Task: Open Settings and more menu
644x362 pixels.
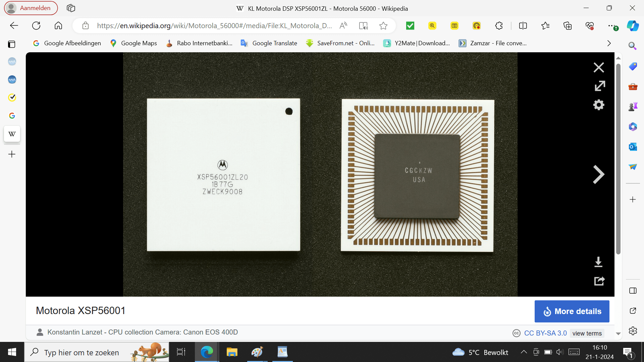Action: click(x=612, y=26)
